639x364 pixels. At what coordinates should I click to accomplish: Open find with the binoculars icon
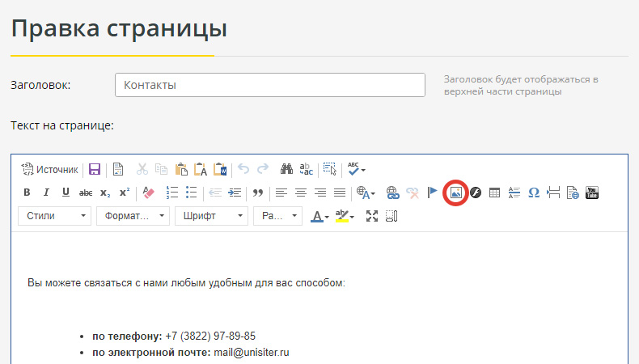pyautogui.click(x=286, y=169)
